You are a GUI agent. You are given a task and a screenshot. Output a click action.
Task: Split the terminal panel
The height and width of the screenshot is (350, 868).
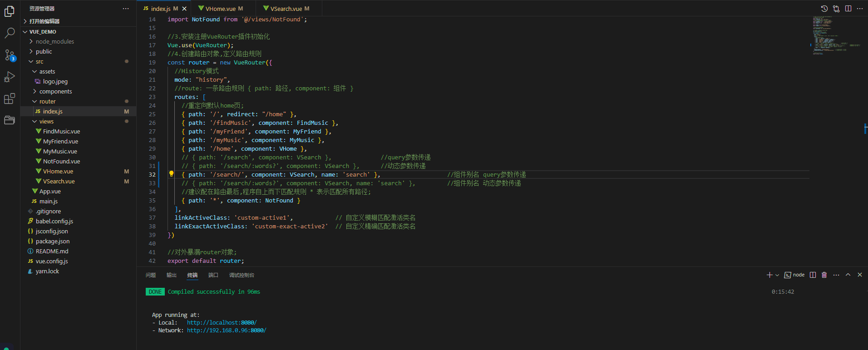[x=813, y=275]
